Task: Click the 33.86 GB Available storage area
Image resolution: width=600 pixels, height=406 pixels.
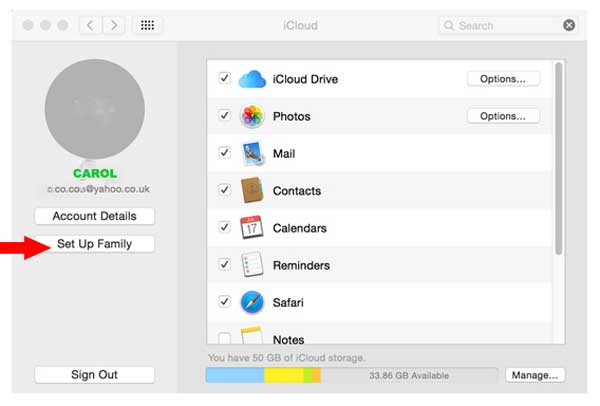Action: click(x=409, y=375)
